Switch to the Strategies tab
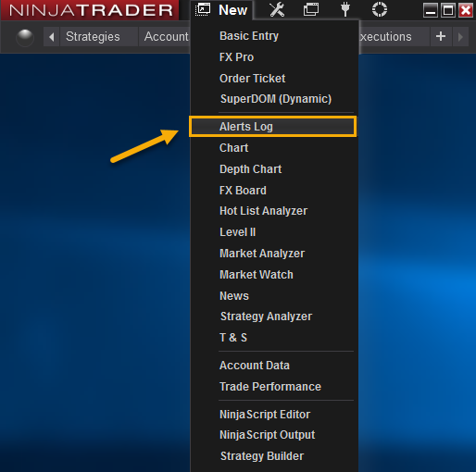This screenshot has height=472, width=476. pos(93,37)
